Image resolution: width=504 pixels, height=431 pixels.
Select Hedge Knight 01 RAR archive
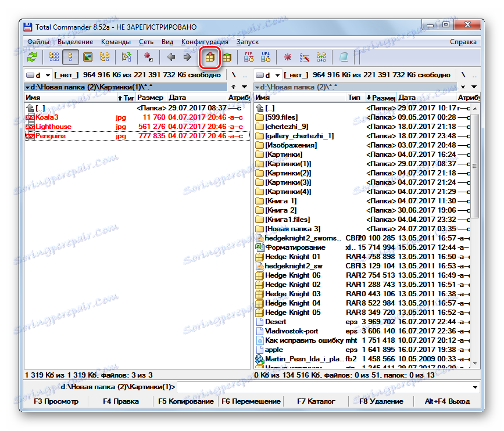pyautogui.click(x=362, y=257)
